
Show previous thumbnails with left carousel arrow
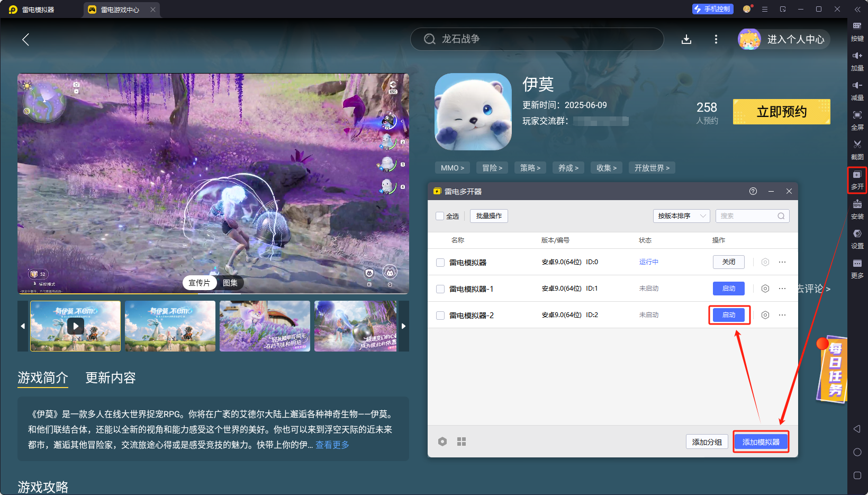click(23, 326)
